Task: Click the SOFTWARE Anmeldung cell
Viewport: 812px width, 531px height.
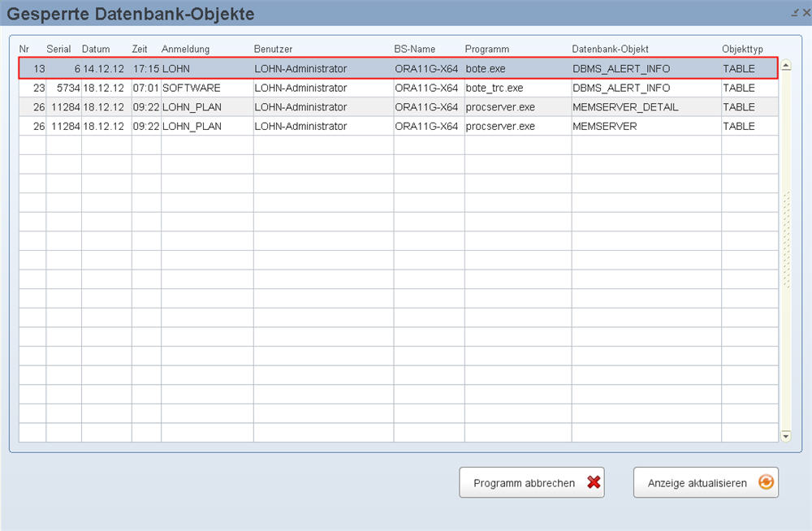Action: click(191, 88)
